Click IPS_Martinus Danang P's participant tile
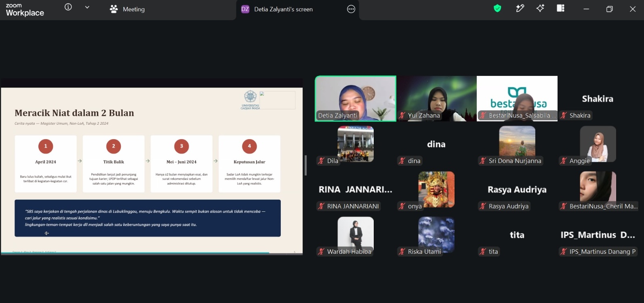Image resolution: width=644 pixels, height=303 pixels. coord(598,235)
